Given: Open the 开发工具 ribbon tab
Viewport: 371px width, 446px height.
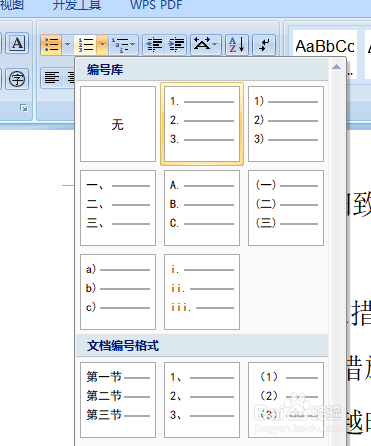Looking at the screenshot, I should click(77, 5).
